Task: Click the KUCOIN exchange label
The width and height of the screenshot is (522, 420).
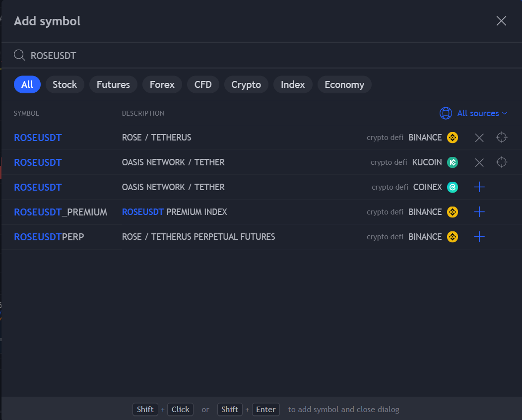Action: click(427, 162)
